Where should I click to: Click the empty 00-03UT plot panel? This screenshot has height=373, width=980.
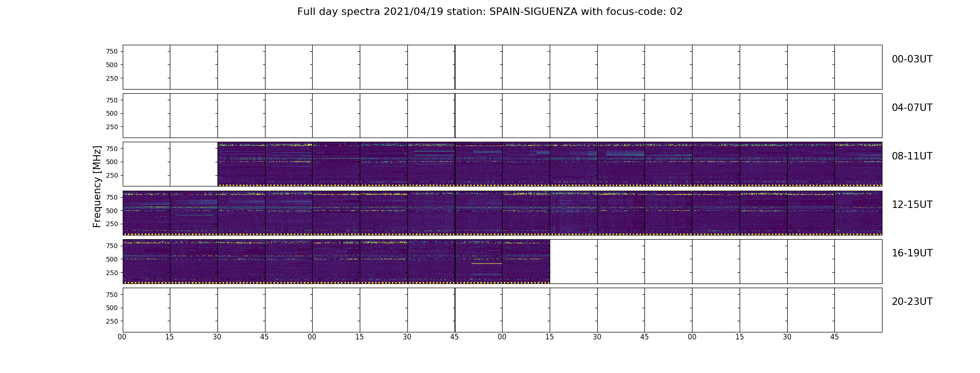502,67
